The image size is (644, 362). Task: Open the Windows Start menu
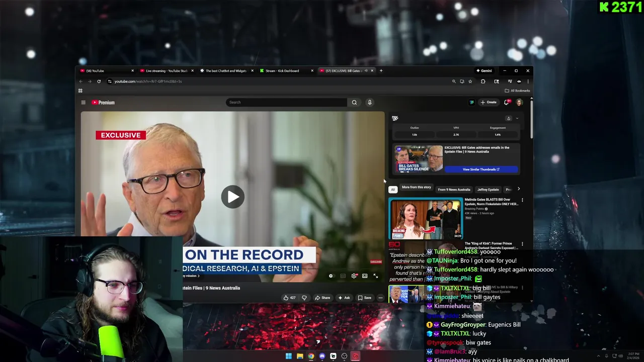pos(289,356)
